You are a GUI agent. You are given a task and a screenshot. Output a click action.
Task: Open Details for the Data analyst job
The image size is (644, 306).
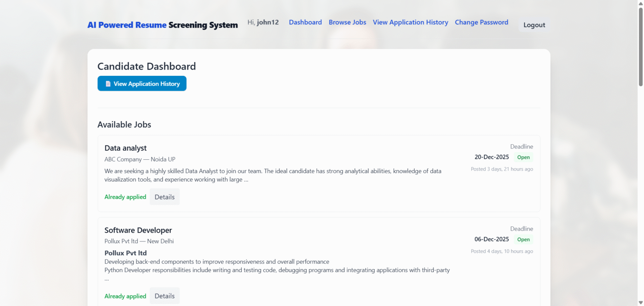164,197
